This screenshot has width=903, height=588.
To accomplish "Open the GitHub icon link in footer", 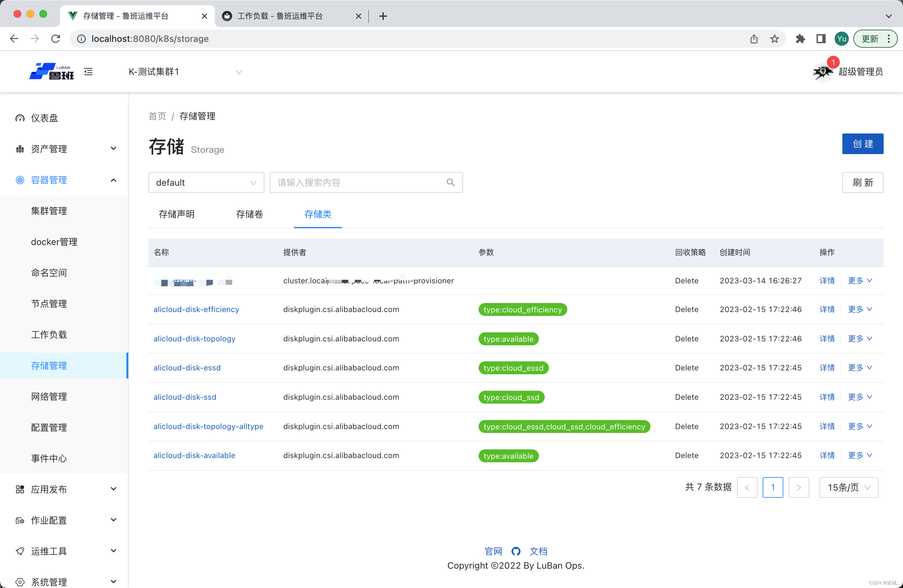I will point(516,551).
